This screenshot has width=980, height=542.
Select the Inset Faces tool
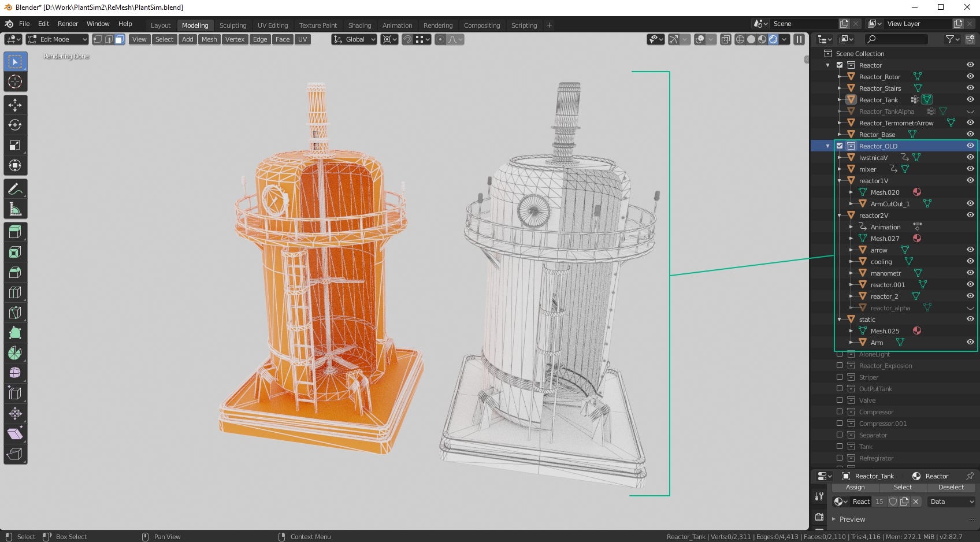click(x=15, y=253)
